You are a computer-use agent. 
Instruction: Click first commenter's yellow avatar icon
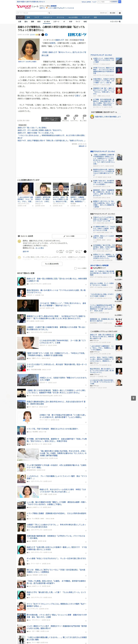(x=19, y=241)
